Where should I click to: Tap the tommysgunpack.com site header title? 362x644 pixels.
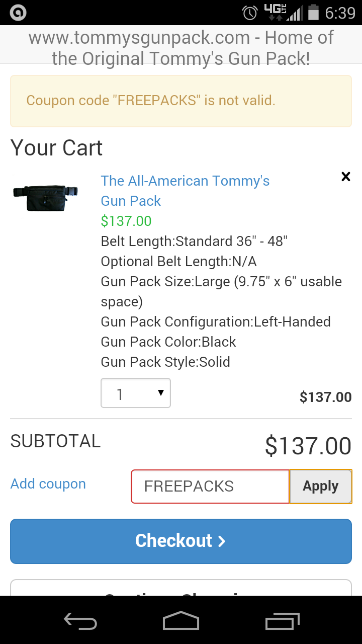point(181,48)
